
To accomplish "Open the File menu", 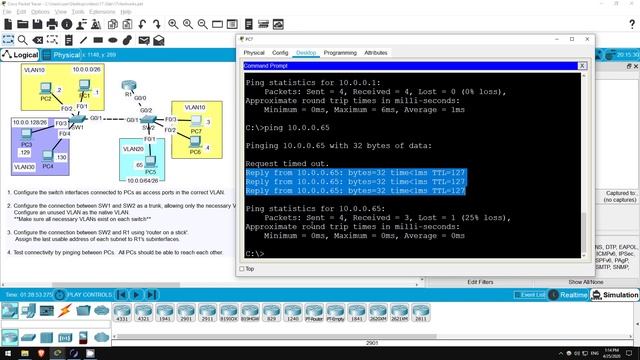I will pos(7,12).
